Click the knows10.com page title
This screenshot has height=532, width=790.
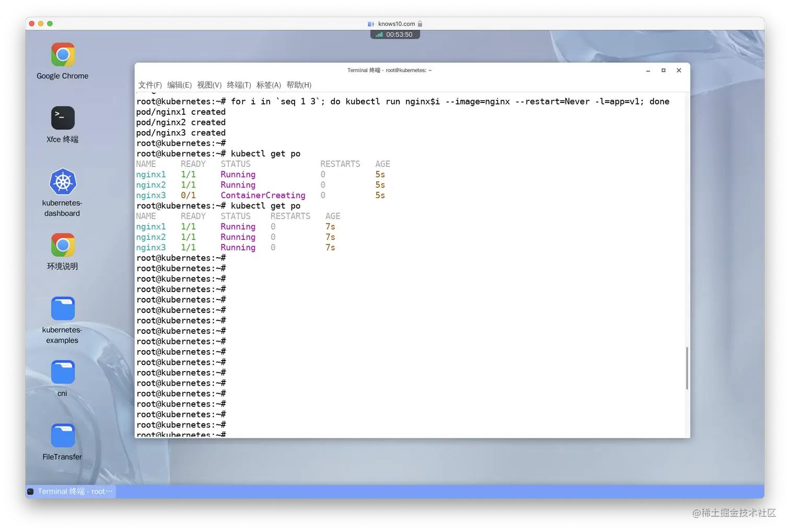pyautogui.click(x=397, y=24)
